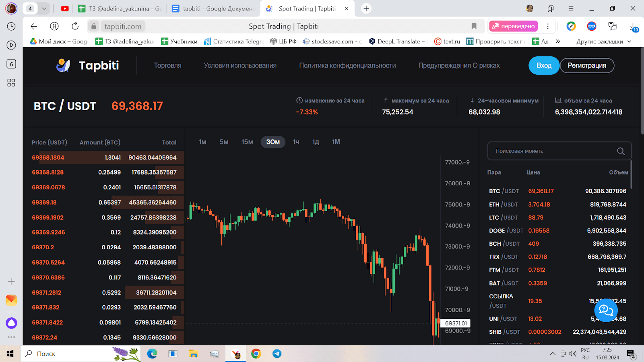
Task: Select the SHIB /USDT pair row
Action: [x=557, y=332]
